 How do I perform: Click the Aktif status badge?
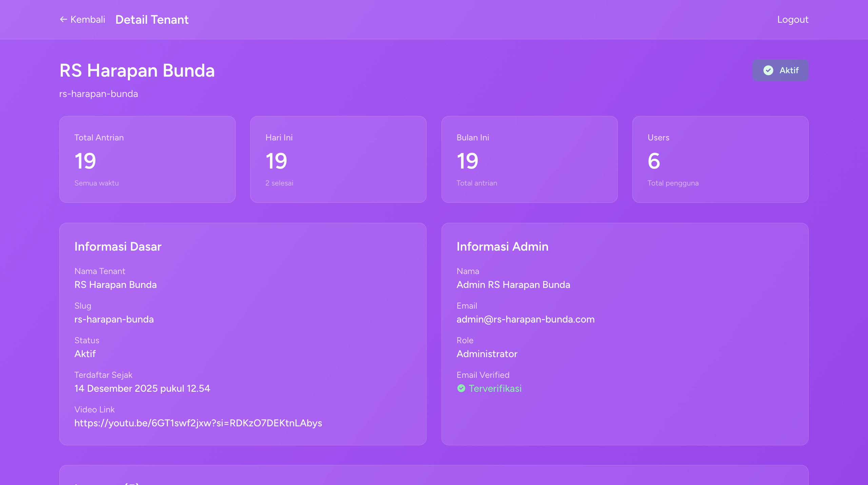[781, 70]
